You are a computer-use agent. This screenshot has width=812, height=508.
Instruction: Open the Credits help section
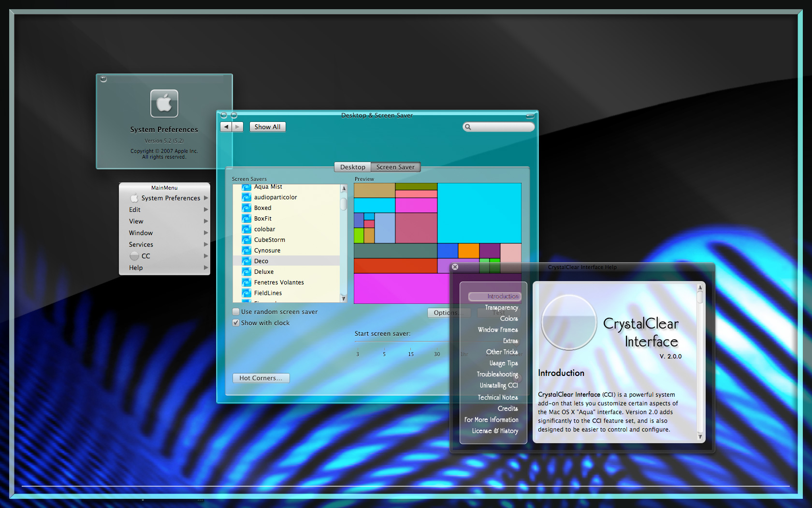[x=507, y=408]
